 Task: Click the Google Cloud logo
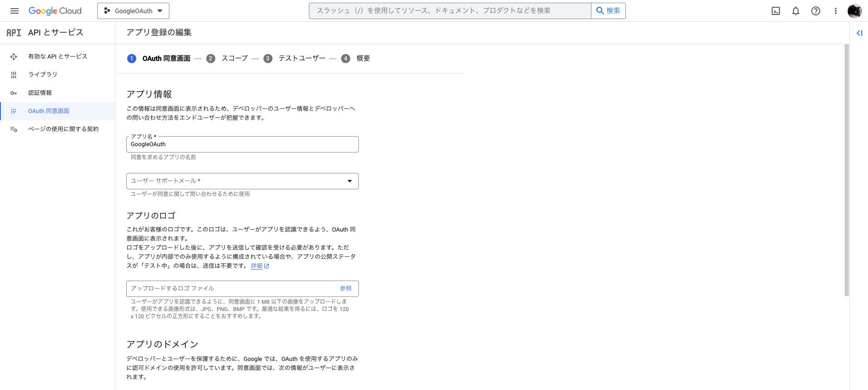pyautogui.click(x=55, y=11)
